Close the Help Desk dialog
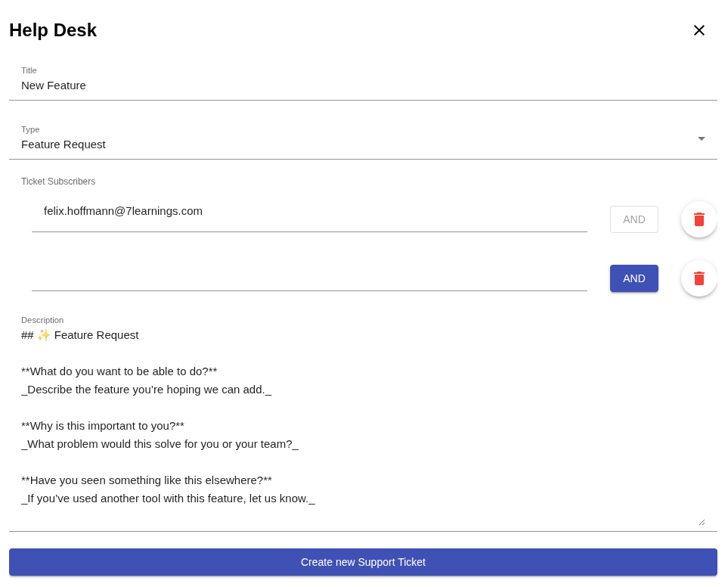Image resolution: width=728 pixels, height=587 pixels. pos(699,30)
